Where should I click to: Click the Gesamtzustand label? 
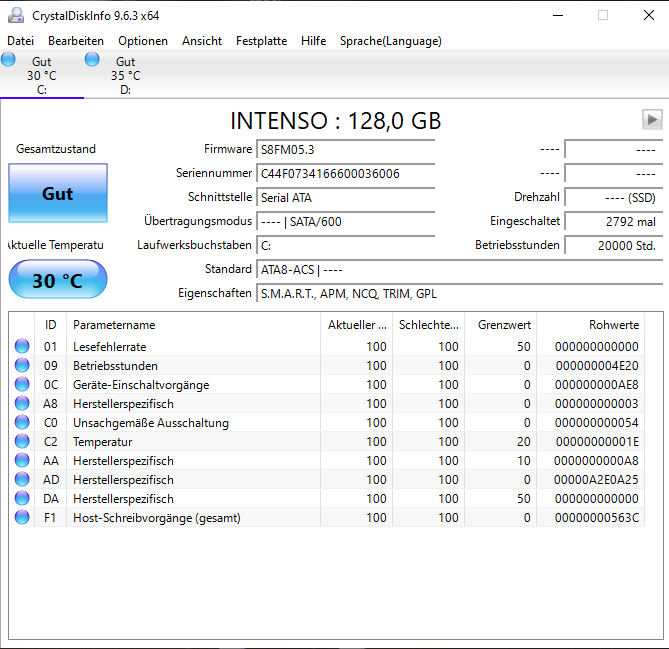point(56,149)
